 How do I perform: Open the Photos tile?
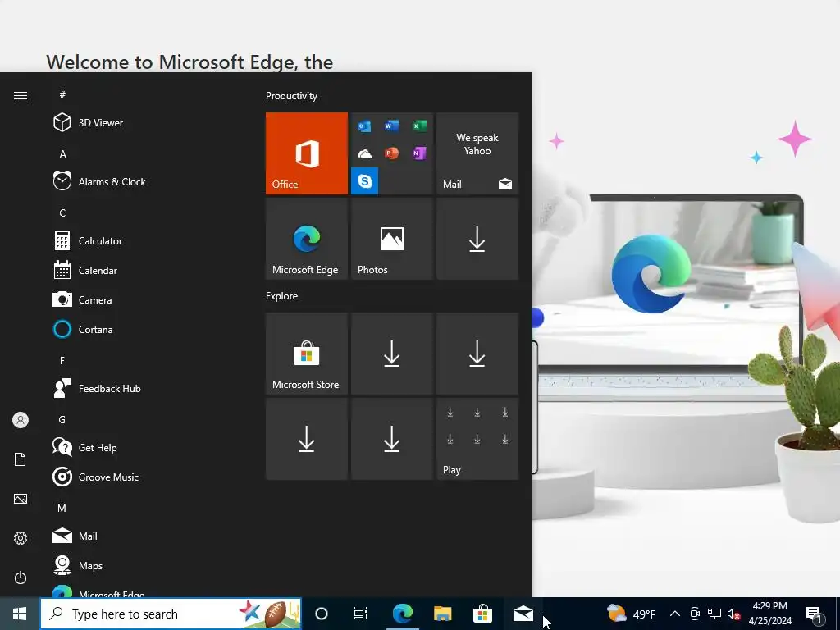pos(391,239)
